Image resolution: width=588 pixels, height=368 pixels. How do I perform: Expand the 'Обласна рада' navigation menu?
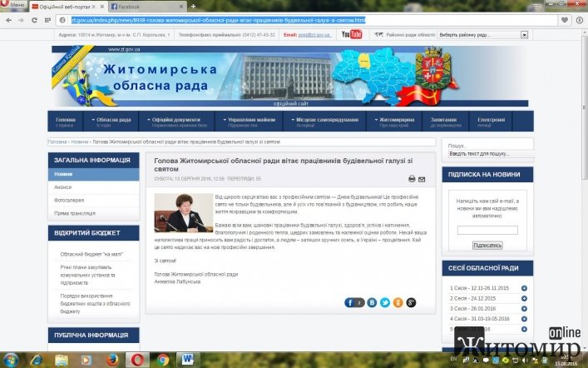pos(111,122)
